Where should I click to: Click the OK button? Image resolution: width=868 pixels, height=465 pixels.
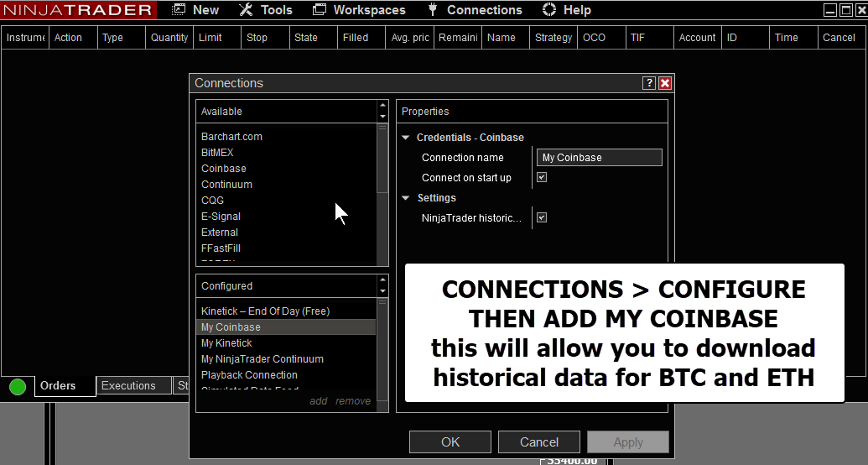click(450, 441)
